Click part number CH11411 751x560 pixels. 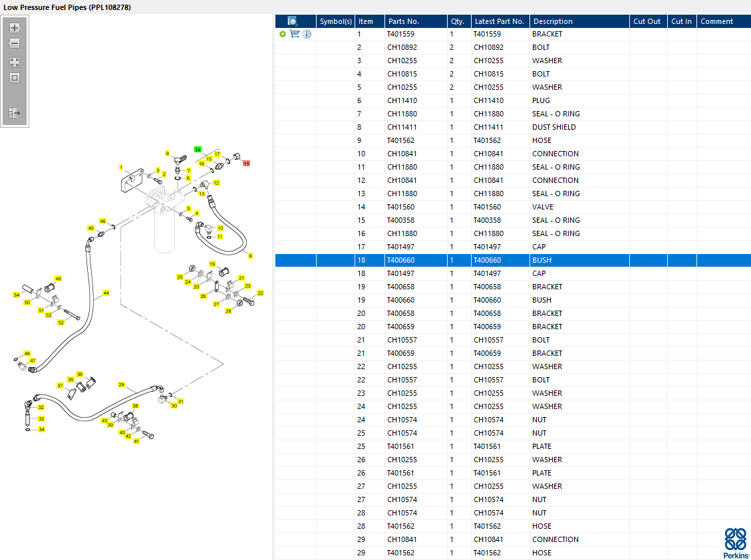[402, 127]
